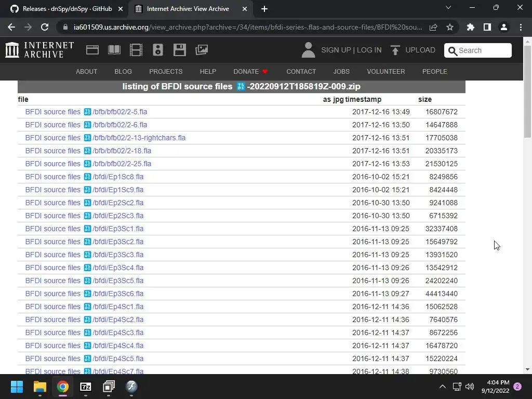Open the Internet Archive home logo

point(39,50)
